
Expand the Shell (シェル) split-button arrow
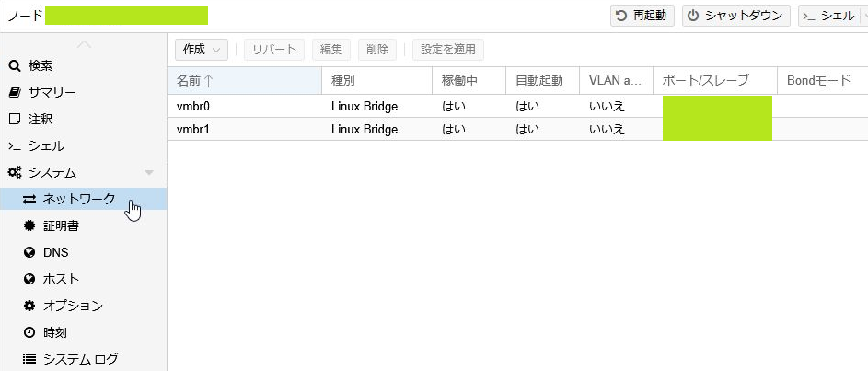[x=862, y=16]
